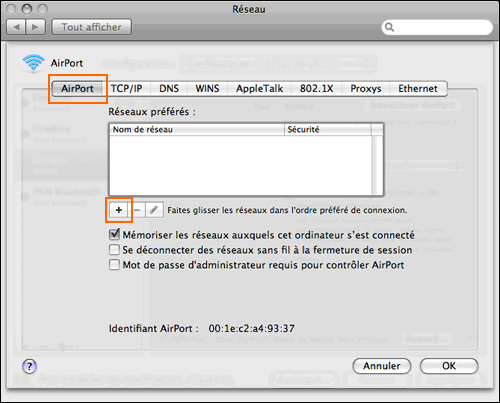Close the Réseau window
The height and width of the screenshot is (403, 500).
[x=11, y=9]
